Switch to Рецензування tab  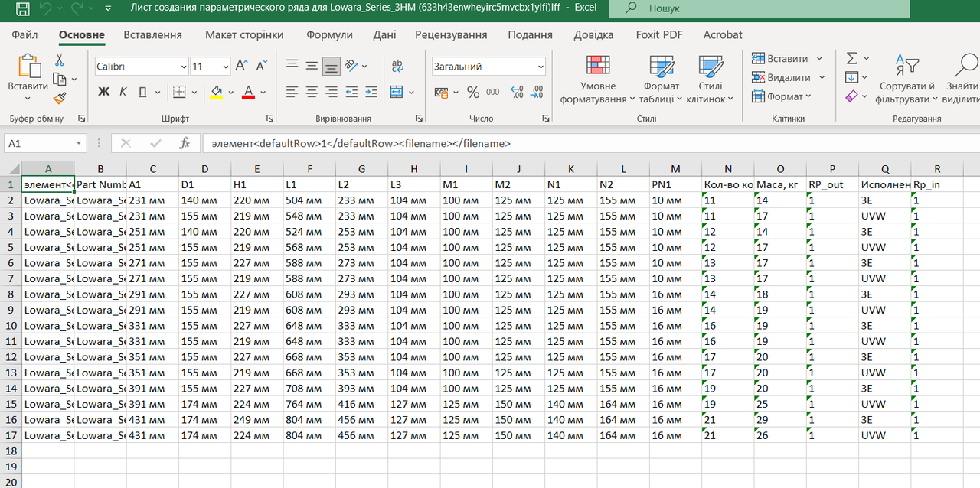click(451, 34)
